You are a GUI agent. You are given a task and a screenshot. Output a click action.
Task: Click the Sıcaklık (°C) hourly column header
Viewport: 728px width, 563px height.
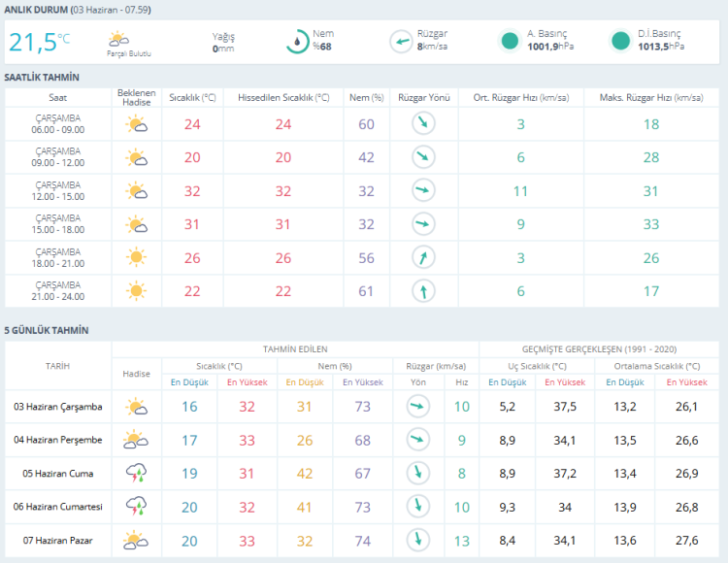click(x=192, y=97)
